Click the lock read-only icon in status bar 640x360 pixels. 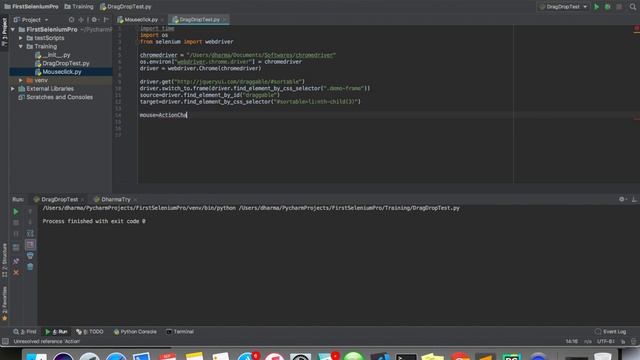[623, 342]
